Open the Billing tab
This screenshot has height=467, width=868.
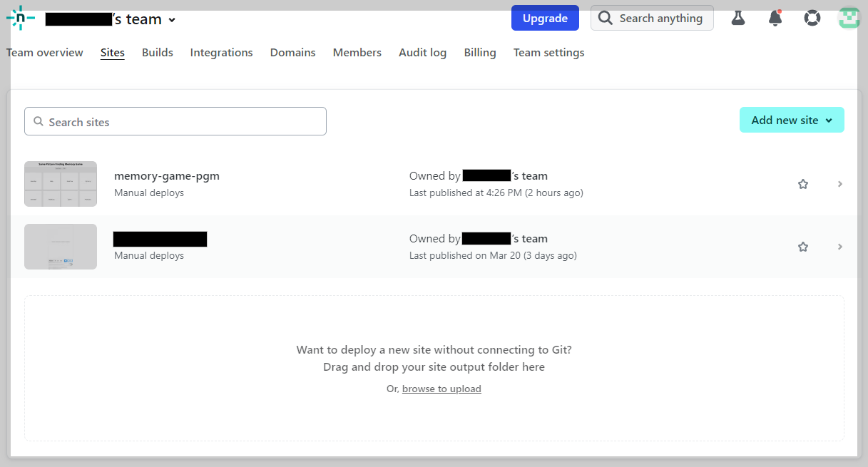480,53
